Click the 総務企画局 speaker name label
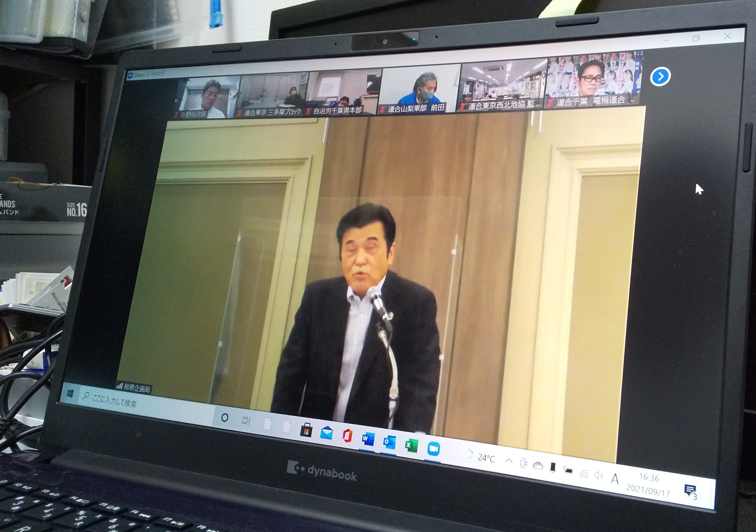Viewport: 756px width, 532px height. pyautogui.click(x=134, y=388)
